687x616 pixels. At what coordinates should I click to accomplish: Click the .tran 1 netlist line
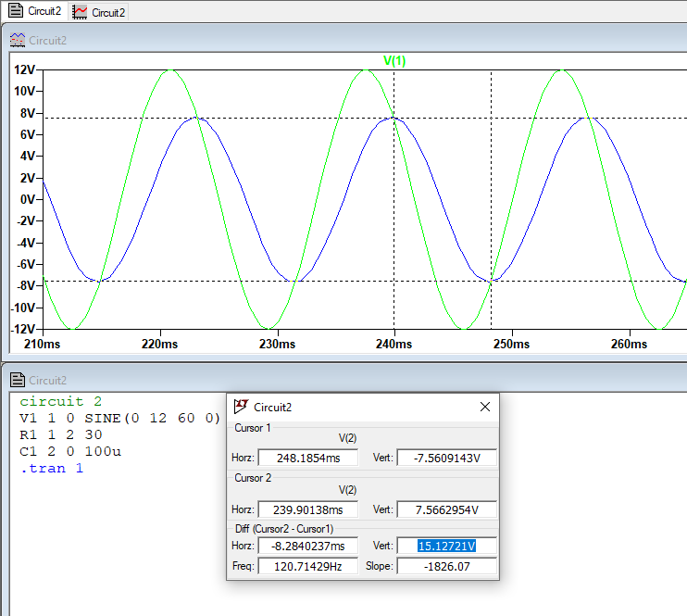click(x=51, y=468)
